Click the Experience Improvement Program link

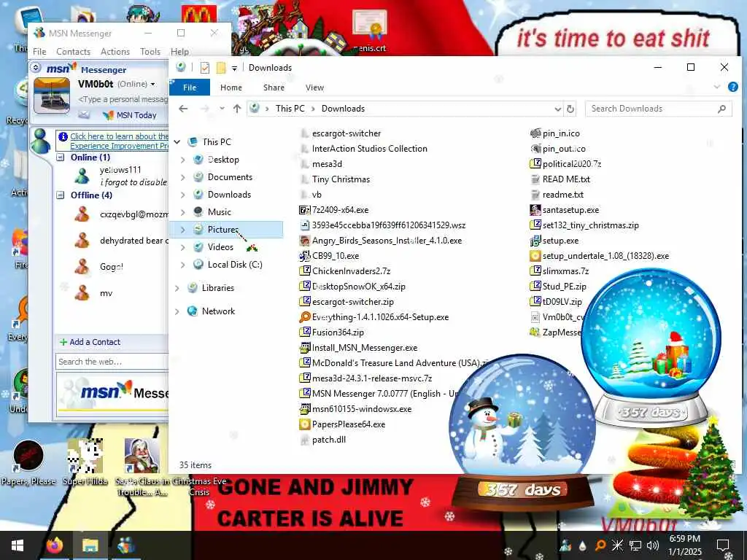119,141
